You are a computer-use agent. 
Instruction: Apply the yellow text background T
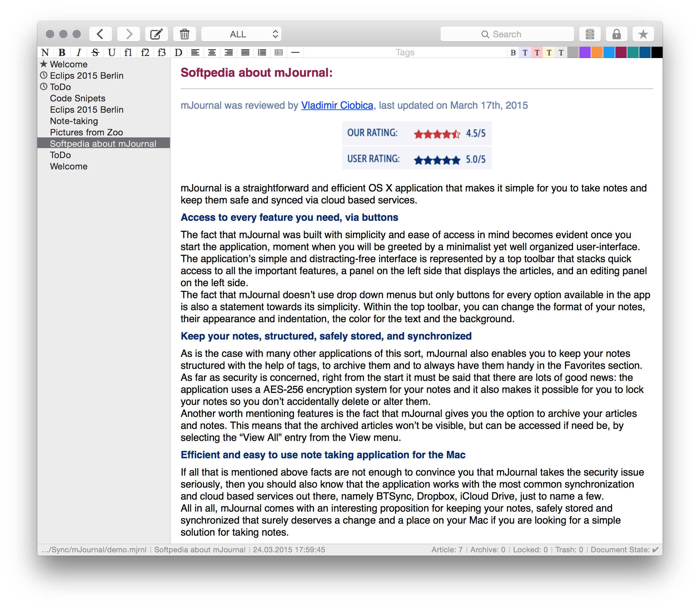tap(549, 52)
